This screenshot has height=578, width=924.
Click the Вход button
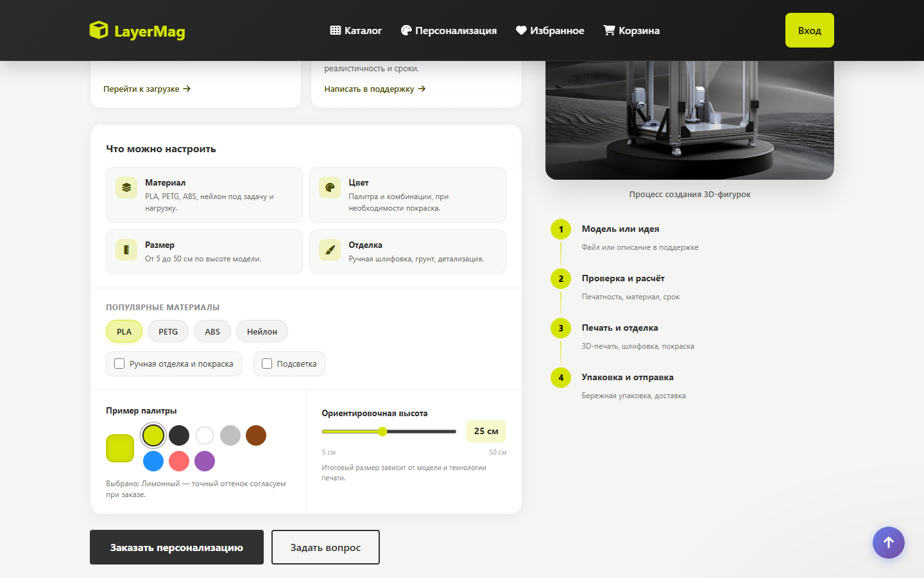[x=810, y=30]
